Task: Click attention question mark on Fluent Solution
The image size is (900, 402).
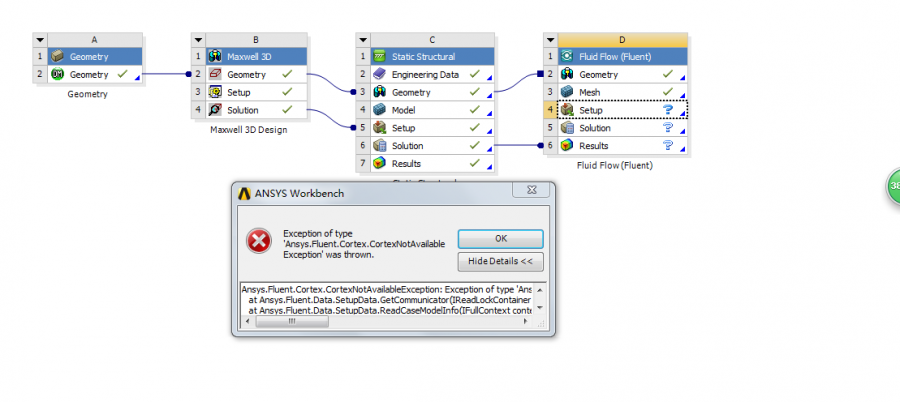Action: click(x=668, y=127)
